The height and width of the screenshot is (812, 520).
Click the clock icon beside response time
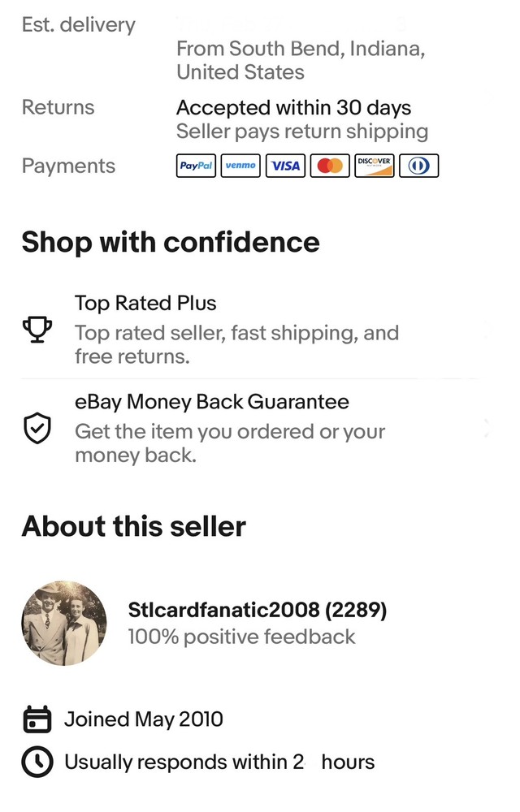click(x=36, y=762)
